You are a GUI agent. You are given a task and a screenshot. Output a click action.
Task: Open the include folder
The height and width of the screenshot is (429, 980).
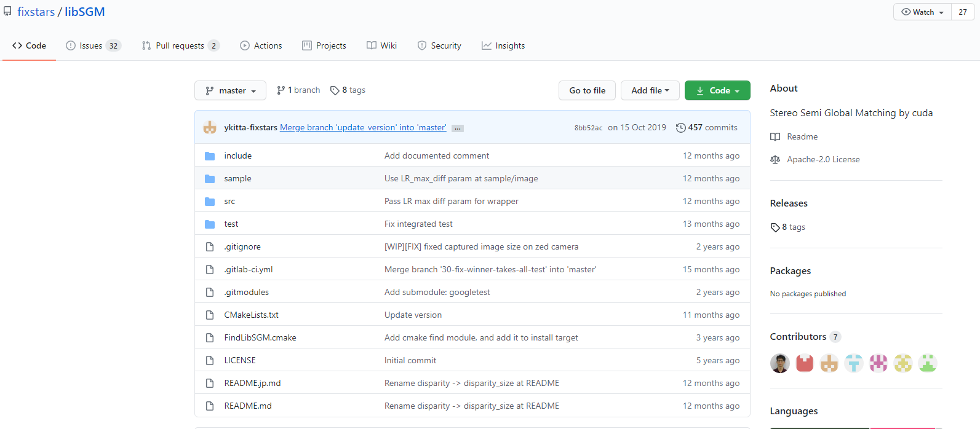click(238, 156)
